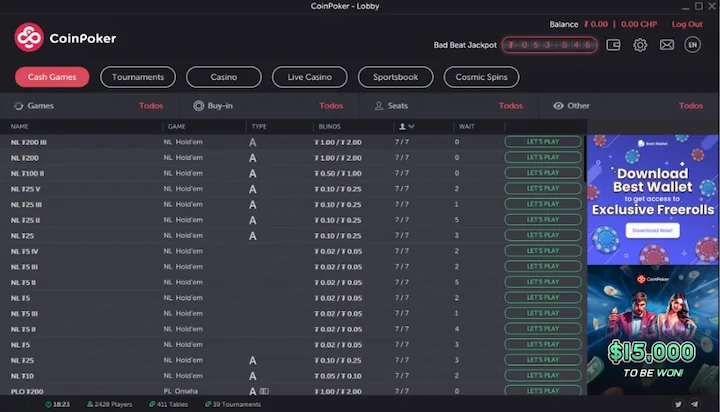Image resolution: width=720 pixels, height=412 pixels.
Task: Click Let's Play for NL ₮10
Action: [543, 376]
